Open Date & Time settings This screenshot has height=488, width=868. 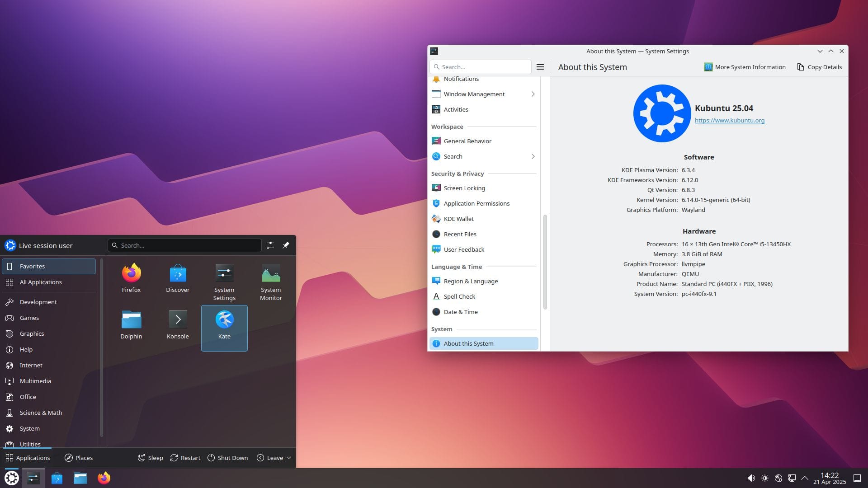click(x=461, y=311)
